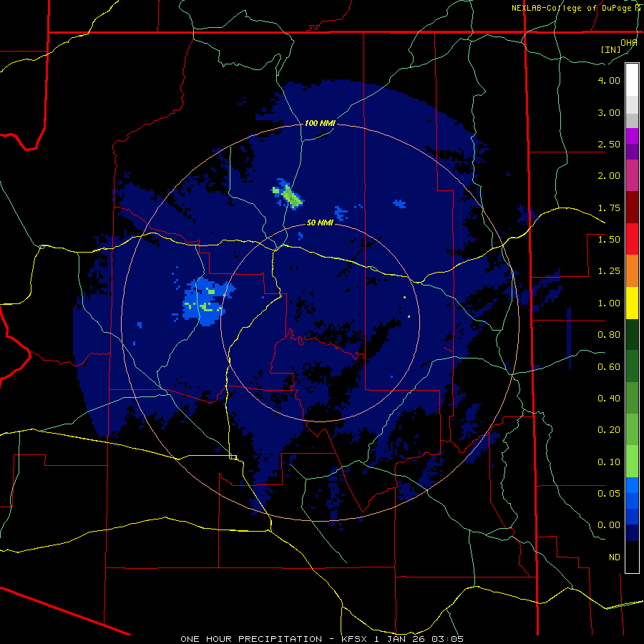The height and width of the screenshot is (644, 644).
Task: Click the OHA product code label
Action: pos(629,42)
